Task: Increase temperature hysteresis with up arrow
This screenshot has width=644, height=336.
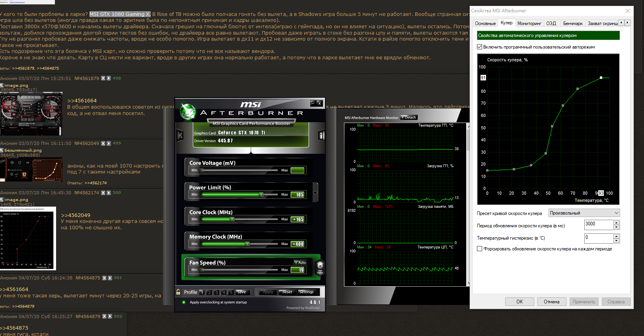Action: [616, 236]
